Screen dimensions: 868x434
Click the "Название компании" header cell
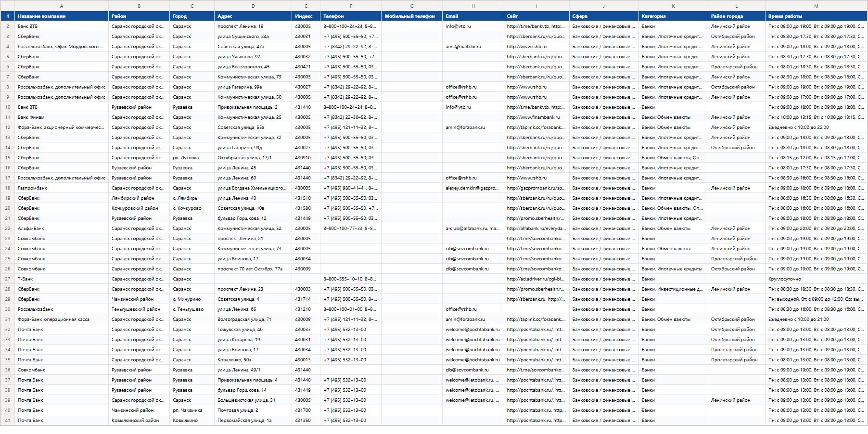[x=62, y=16]
